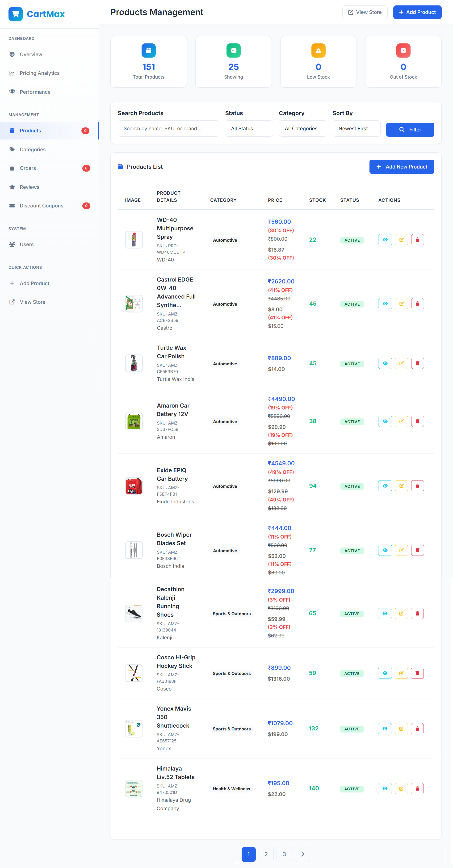453x868 pixels.
Task: Click the Search Products input field
Action: click(168, 128)
